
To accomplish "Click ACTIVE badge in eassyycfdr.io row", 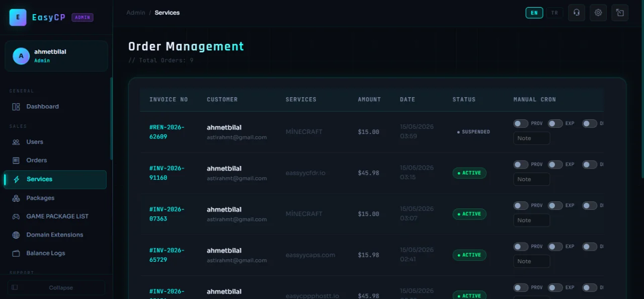I will [x=469, y=173].
